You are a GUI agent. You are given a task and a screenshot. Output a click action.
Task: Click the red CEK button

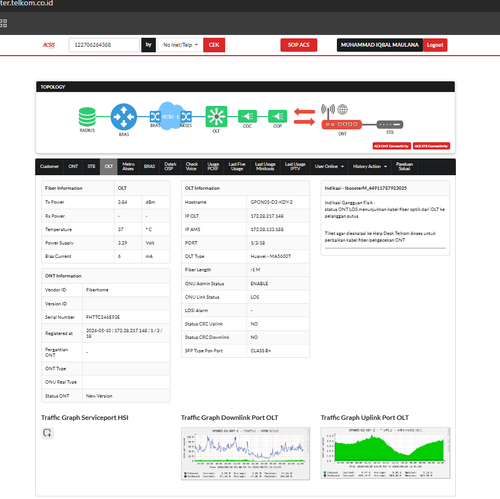click(214, 45)
